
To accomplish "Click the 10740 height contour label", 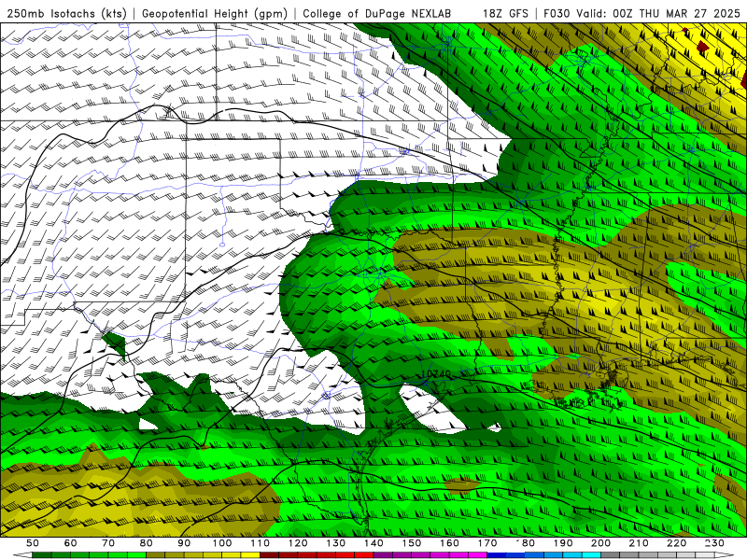I will (x=436, y=374).
